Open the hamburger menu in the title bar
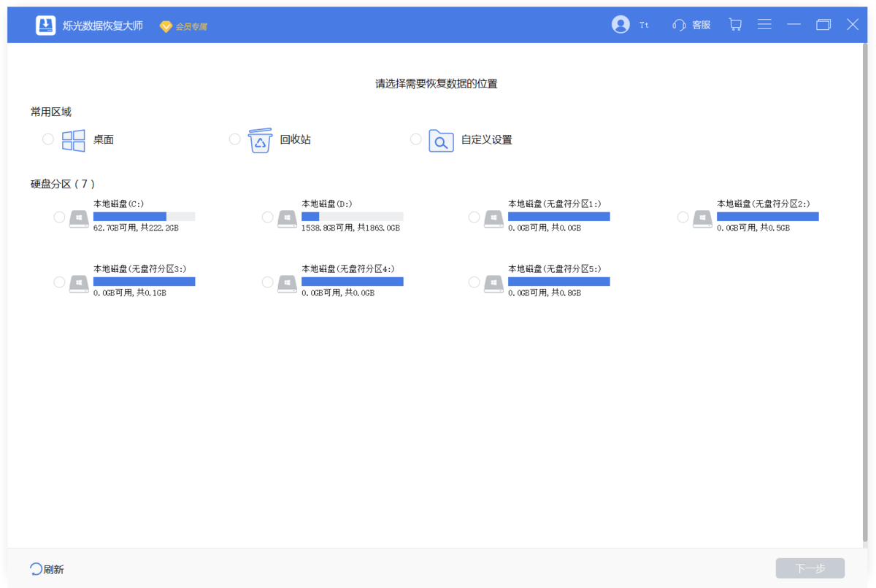Image resolution: width=876 pixels, height=588 pixels. click(764, 24)
